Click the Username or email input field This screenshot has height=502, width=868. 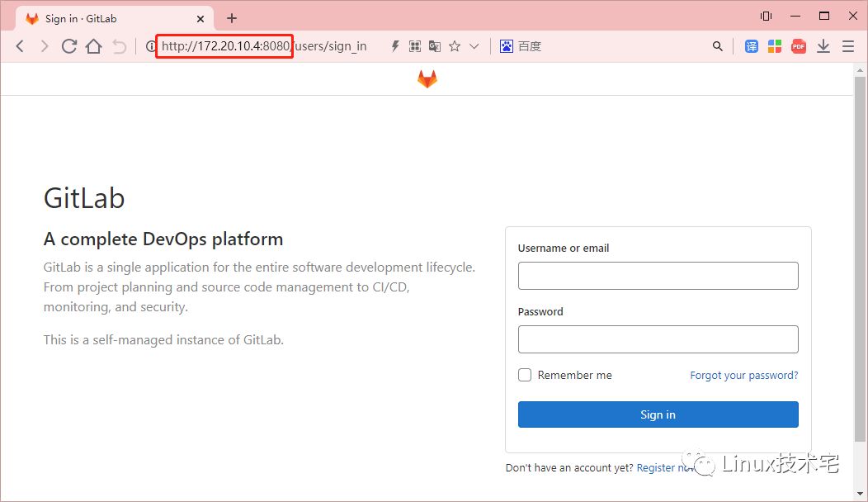click(658, 275)
